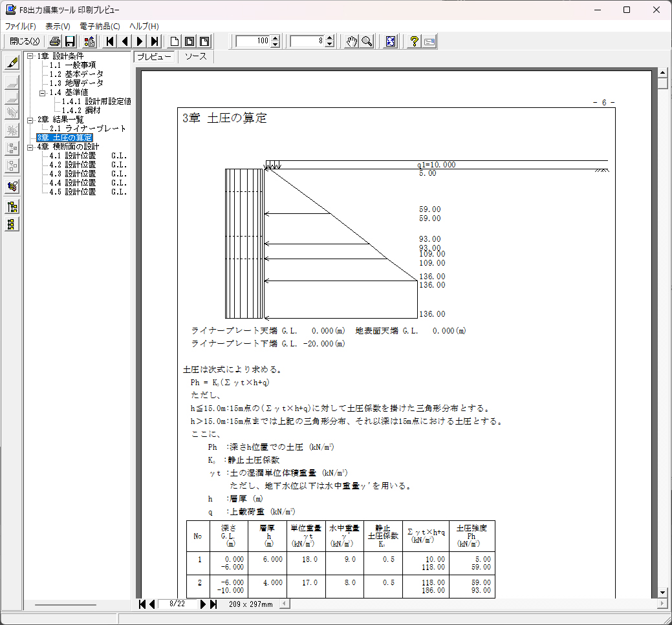Collapse the 1章 設計条件 tree node

pos(30,56)
